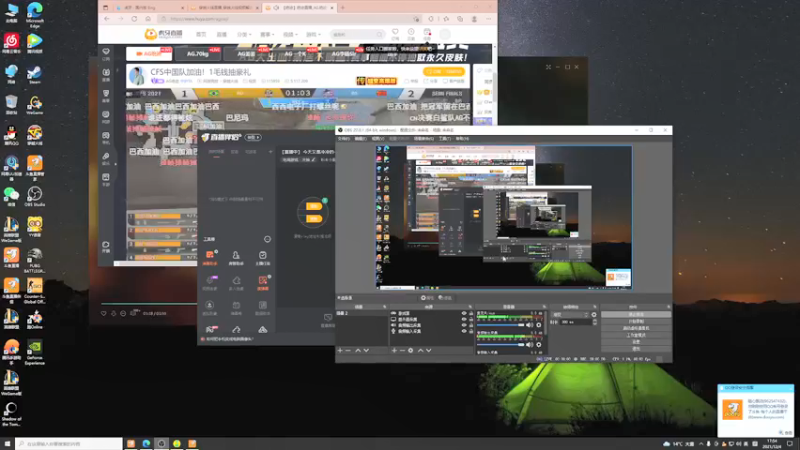Open scene transition type dropdown
This screenshot has width=800, height=450.
570,315
